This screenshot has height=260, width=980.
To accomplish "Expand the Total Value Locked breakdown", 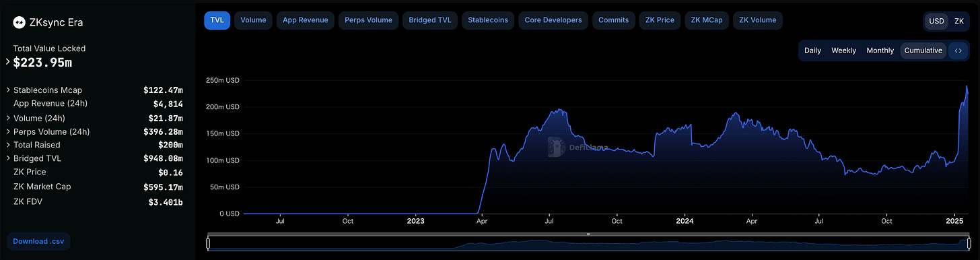I will [8, 62].
